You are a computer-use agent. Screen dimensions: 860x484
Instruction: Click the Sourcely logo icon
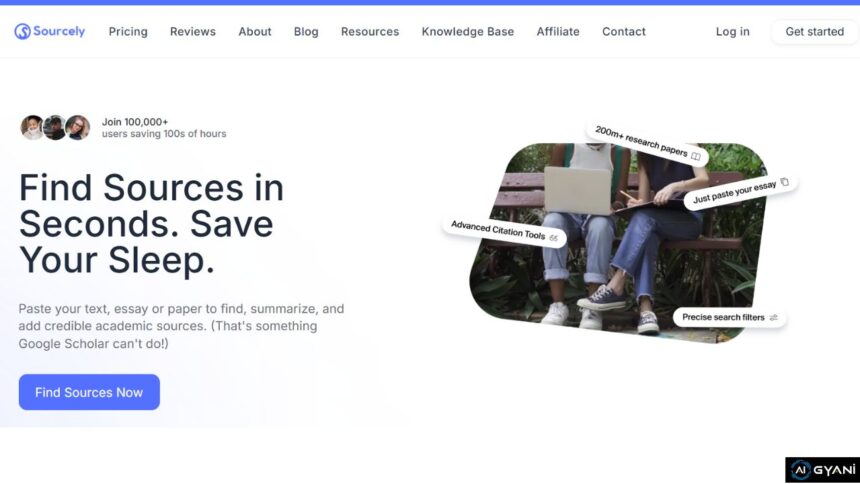point(22,32)
